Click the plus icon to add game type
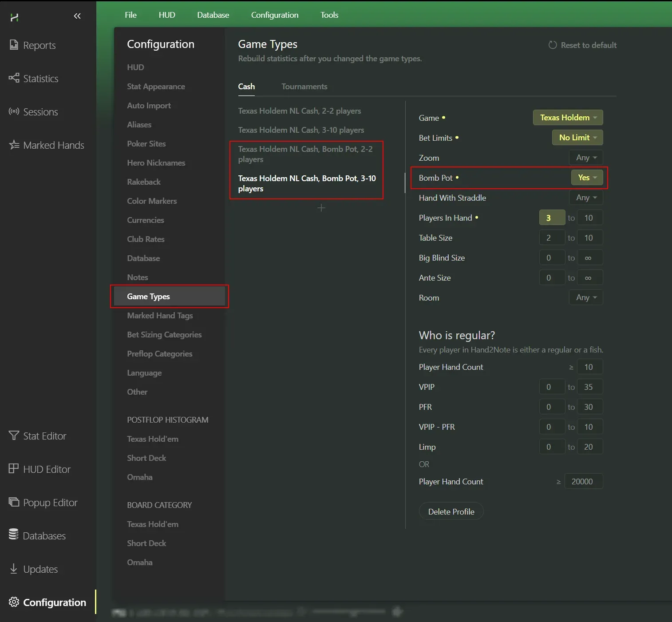Viewport: 672px width, 622px height. point(321,208)
